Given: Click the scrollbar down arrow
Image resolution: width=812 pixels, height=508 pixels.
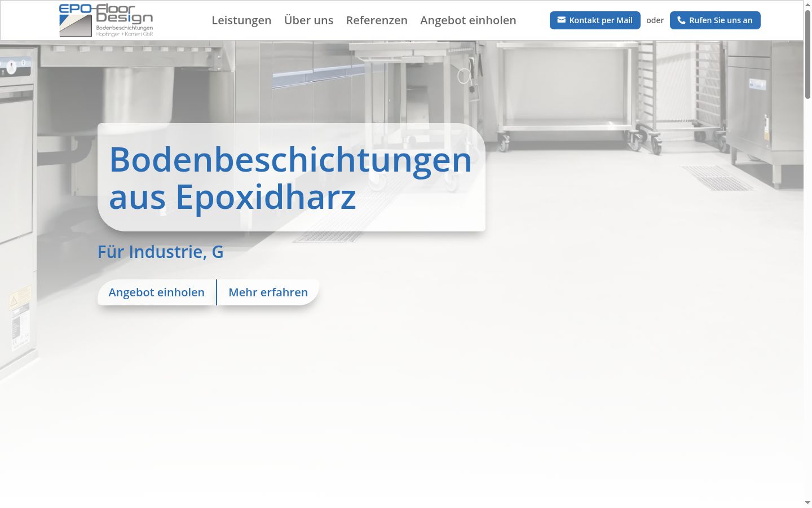Looking at the screenshot, I should [807, 502].
